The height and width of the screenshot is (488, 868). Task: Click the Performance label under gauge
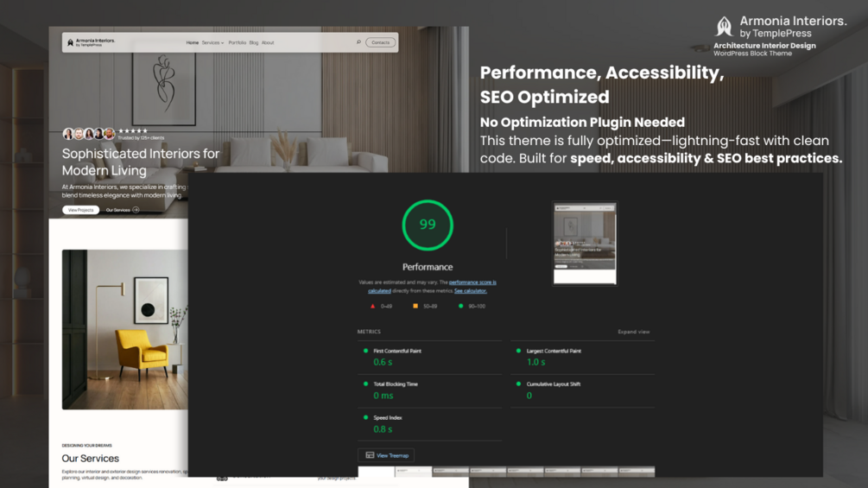click(x=428, y=267)
